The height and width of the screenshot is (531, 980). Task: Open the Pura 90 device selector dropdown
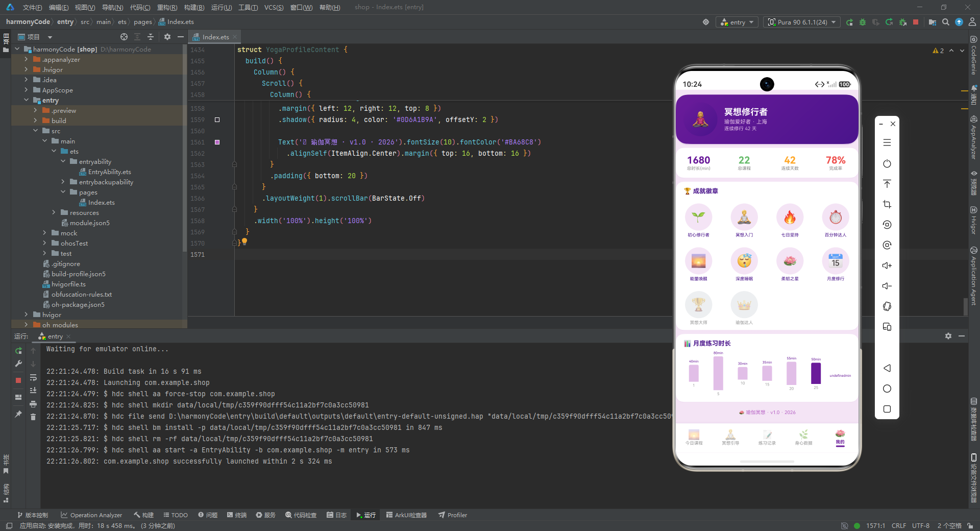click(802, 22)
